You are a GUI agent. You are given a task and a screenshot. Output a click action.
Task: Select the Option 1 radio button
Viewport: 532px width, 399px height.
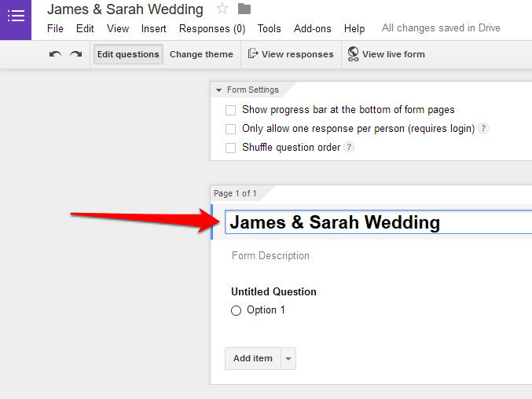tap(237, 310)
